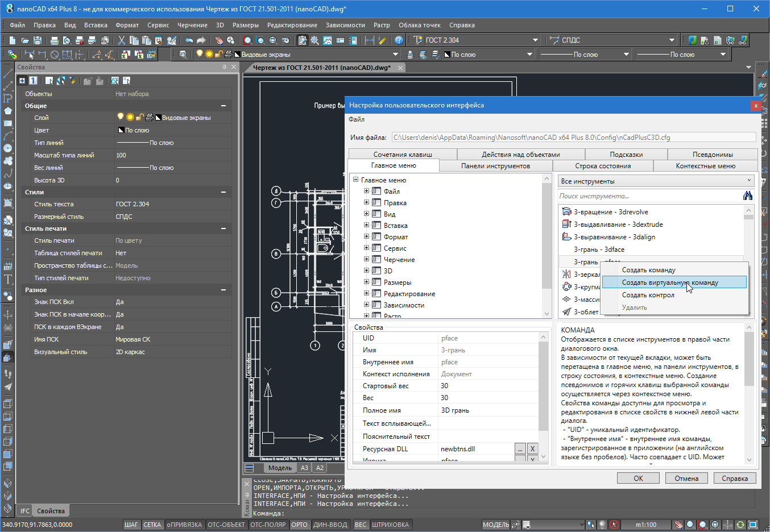Toggle ШАГ snap step mode
The height and width of the screenshot is (532, 770).
tap(131, 525)
